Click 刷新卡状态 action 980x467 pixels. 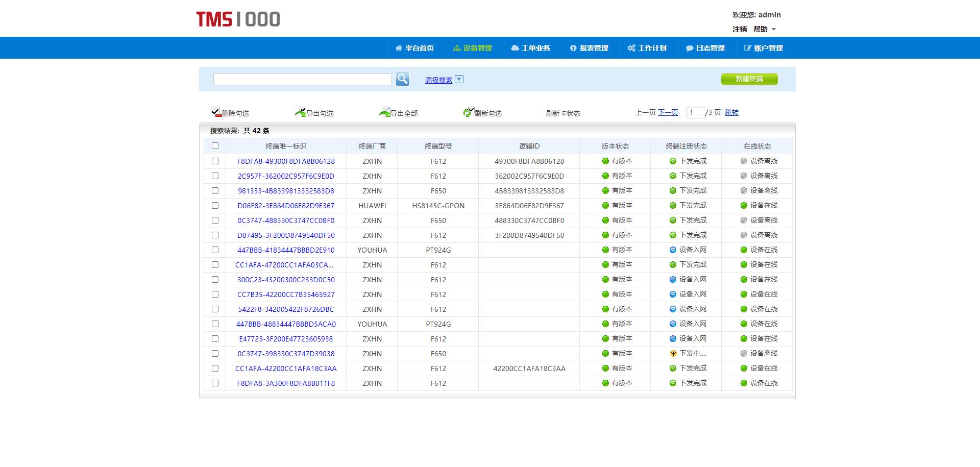point(563,113)
